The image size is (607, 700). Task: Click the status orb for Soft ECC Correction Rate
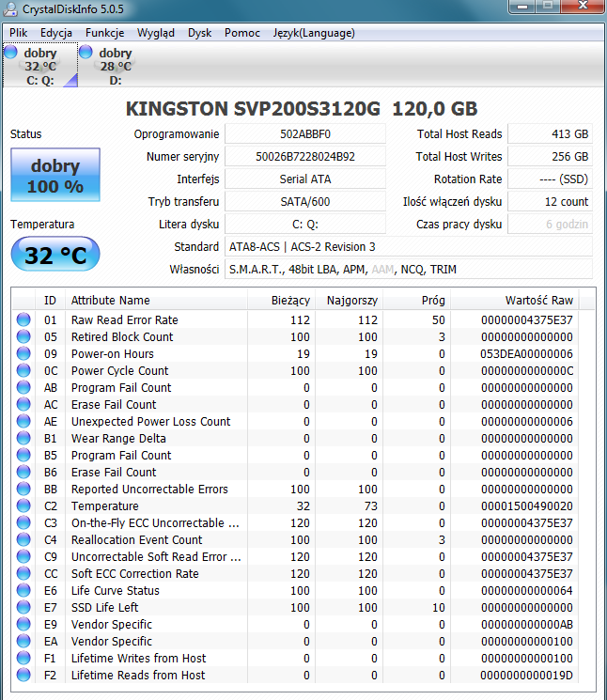pyautogui.click(x=23, y=574)
